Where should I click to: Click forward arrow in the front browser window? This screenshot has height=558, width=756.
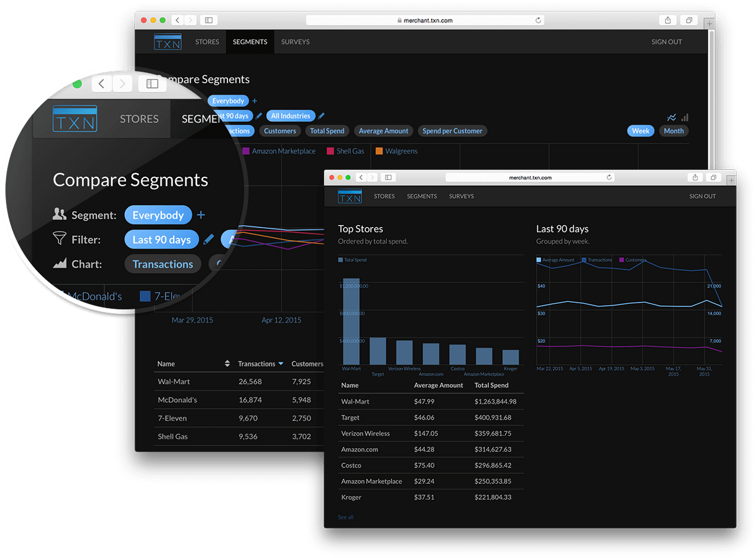(x=372, y=177)
